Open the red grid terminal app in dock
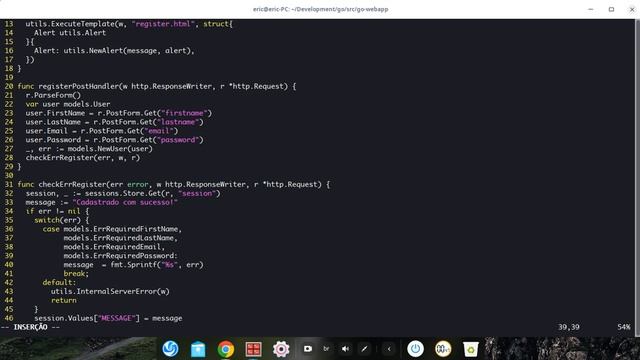 click(253, 349)
